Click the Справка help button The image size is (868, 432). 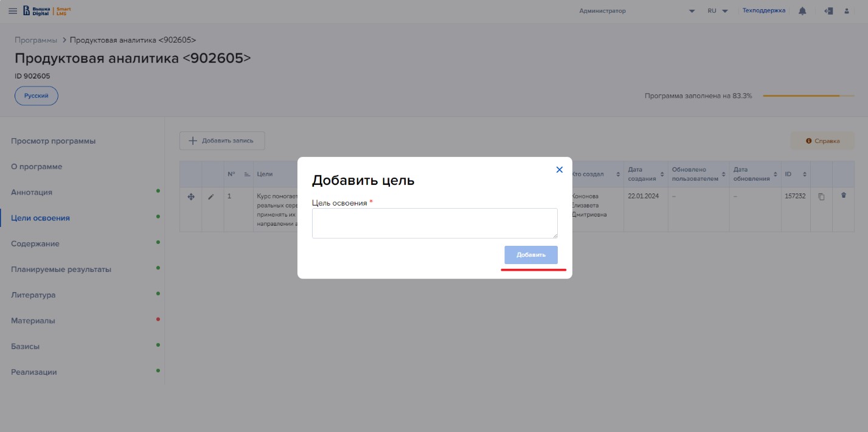click(822, 141)
